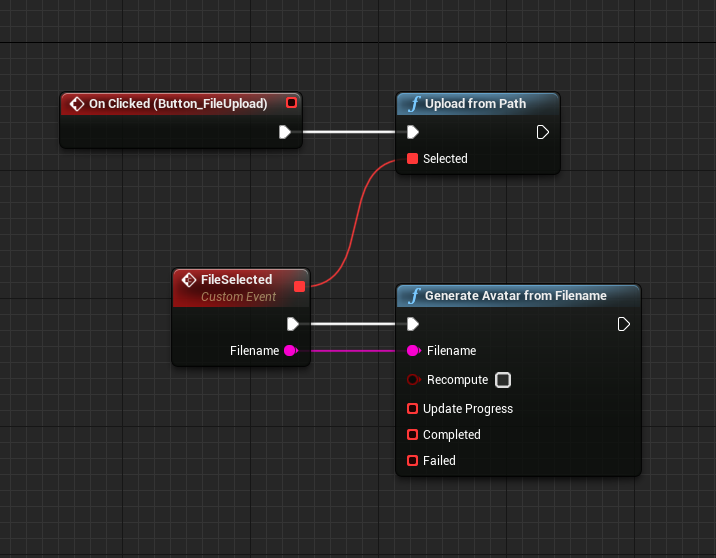Viewport: 716px width, 558px height.
Task: Click the exec input pin on Upload from Path
Action: pyautogui.click(x=412, y=132)
